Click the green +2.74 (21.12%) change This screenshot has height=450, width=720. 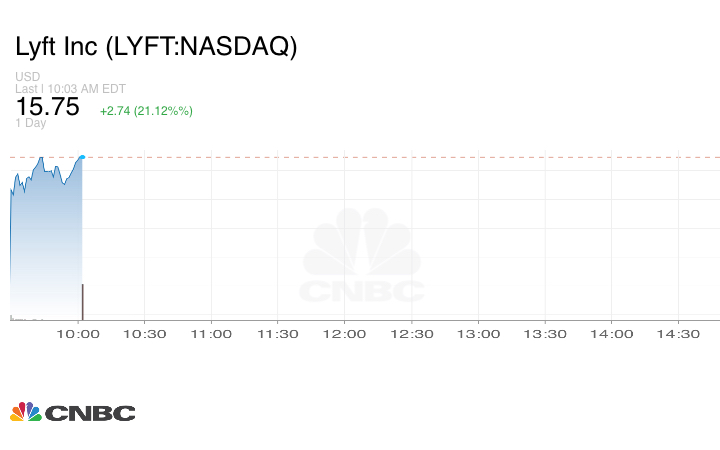coord(146,111)
